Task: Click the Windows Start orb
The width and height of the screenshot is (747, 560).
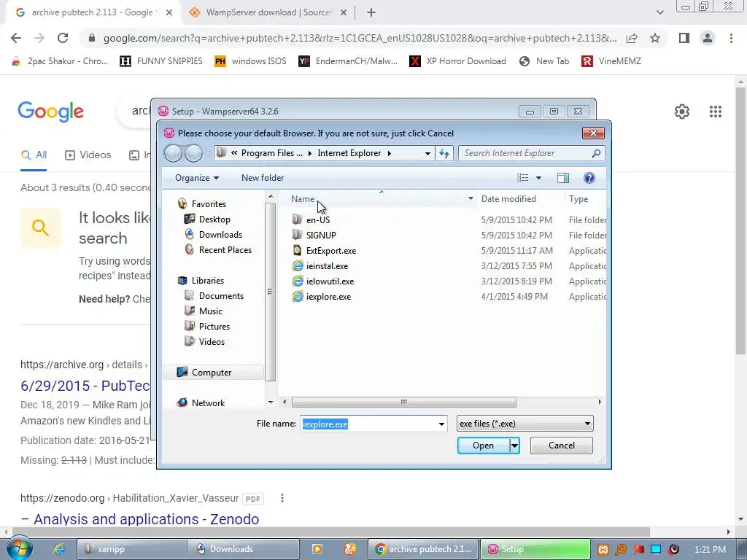Action: (x=20, y=548)
